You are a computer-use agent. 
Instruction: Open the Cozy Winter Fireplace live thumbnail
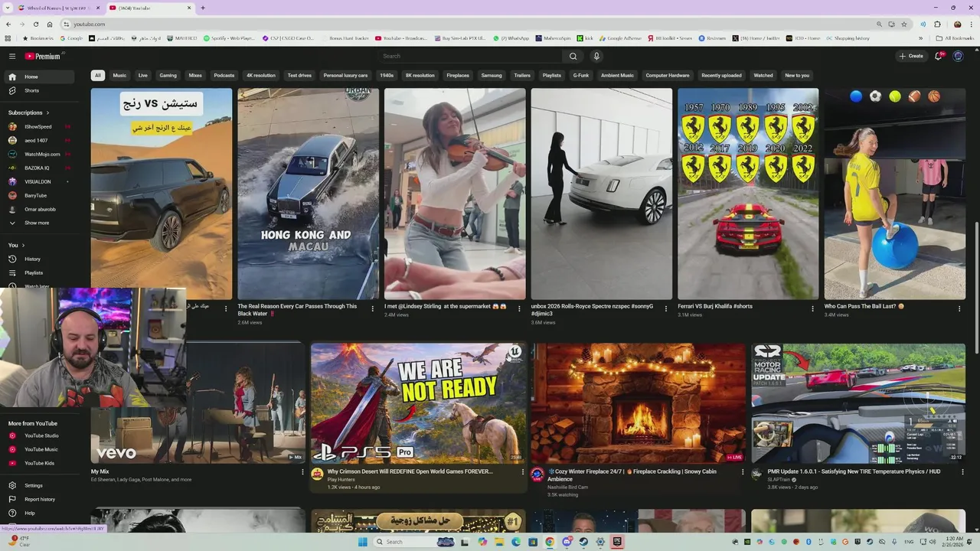click(639, 403)
